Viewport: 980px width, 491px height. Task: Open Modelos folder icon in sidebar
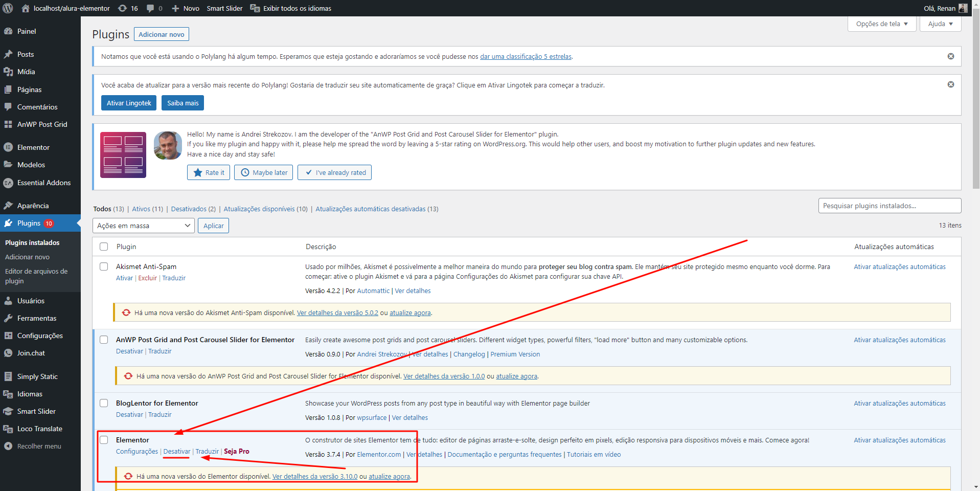[8, 165]
